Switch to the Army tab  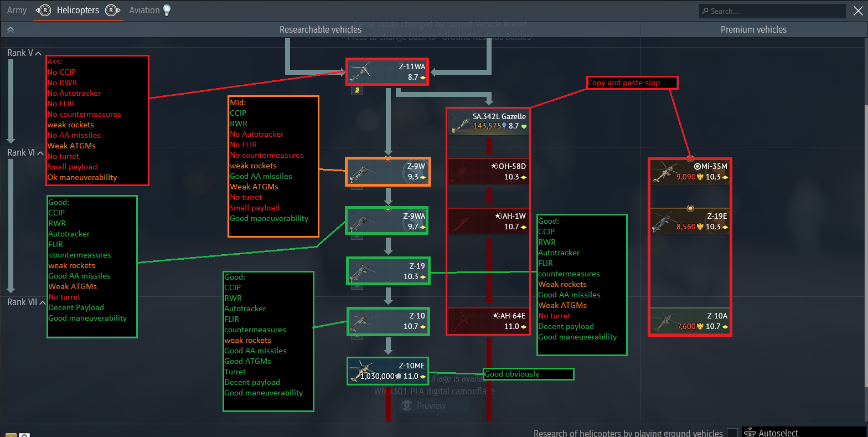[x=17, y=10]
